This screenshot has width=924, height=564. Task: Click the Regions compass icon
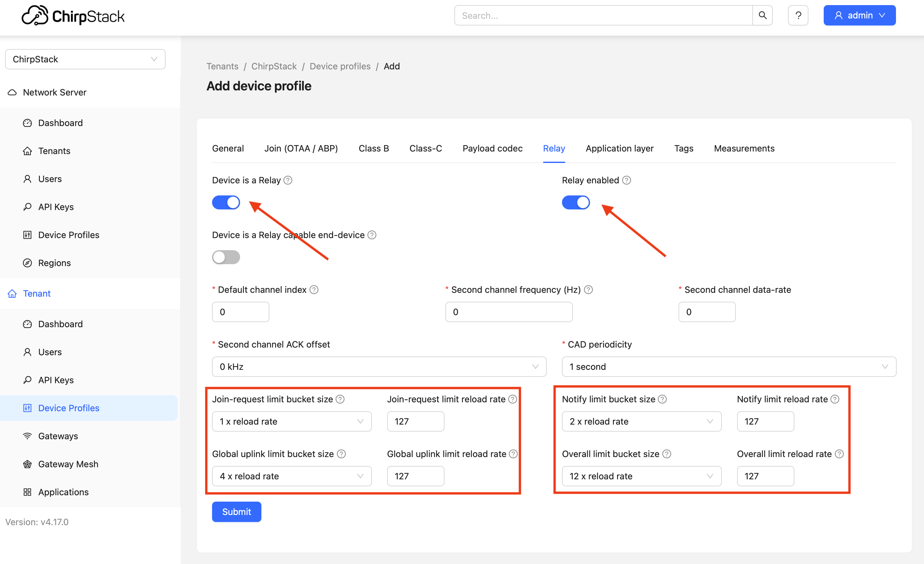pos(27,263)
